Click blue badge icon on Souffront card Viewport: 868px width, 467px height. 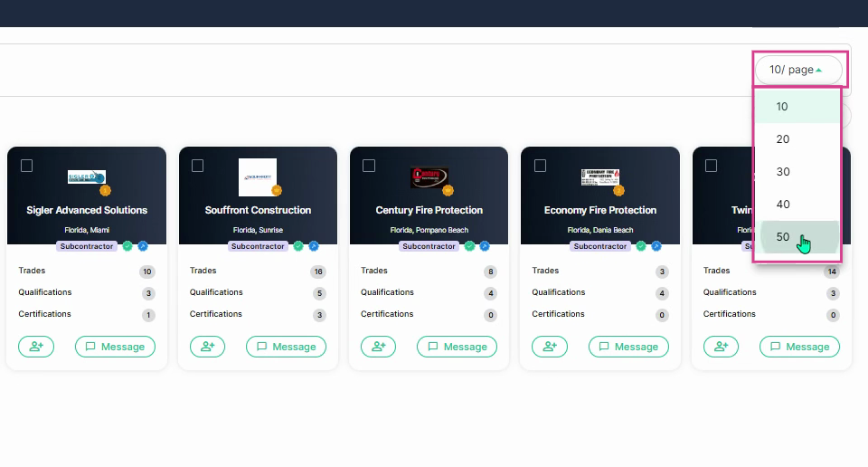pyautogui.click(x=314, y=246)
